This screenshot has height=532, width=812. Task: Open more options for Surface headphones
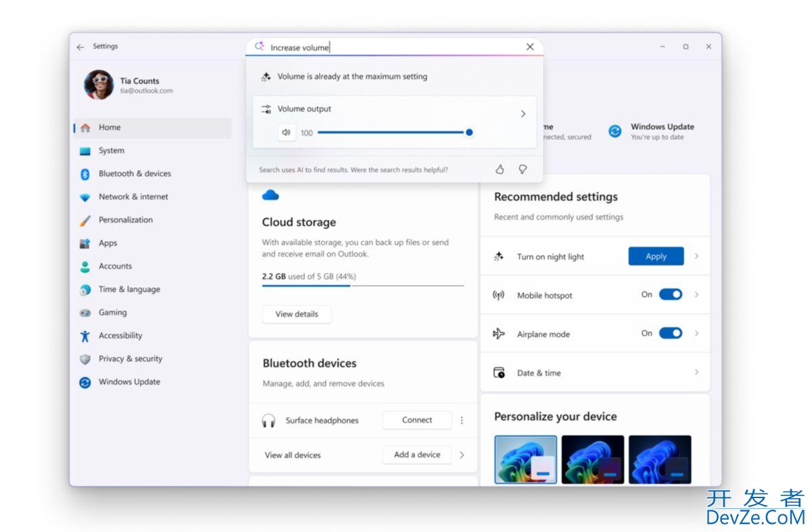click(462, 420)
